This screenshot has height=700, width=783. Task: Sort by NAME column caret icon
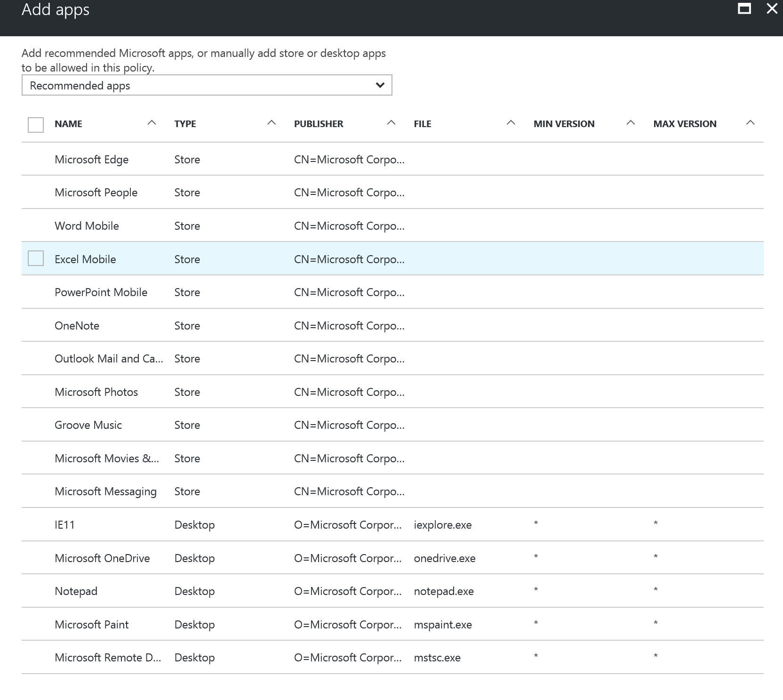(152, 123)
